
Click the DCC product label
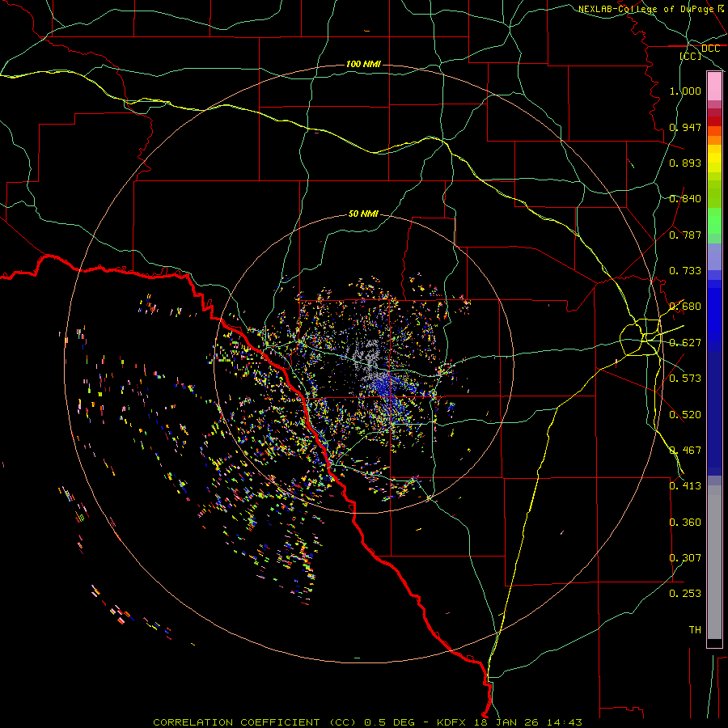tap(710, 49)
